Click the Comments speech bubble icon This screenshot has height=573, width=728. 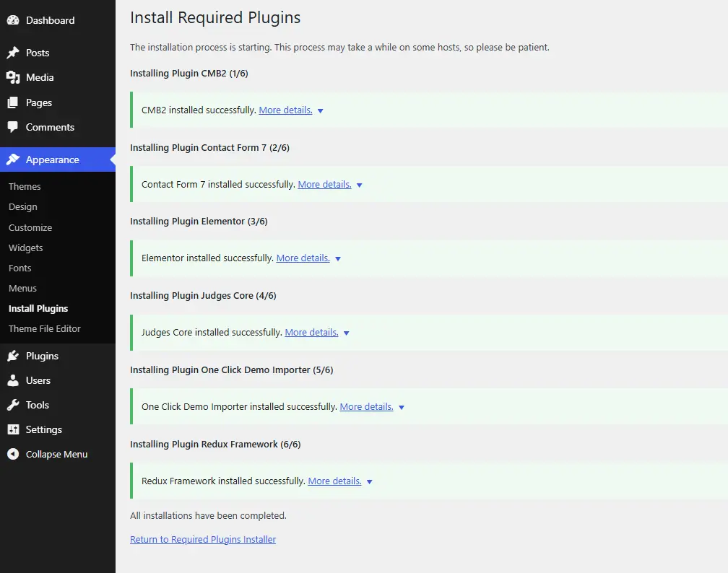point(13,127)
